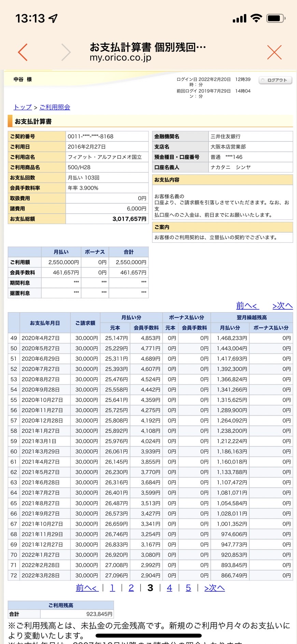Select total payment 3,017,657円
Viewport: 297px width, 644px height.
[129, 219]
